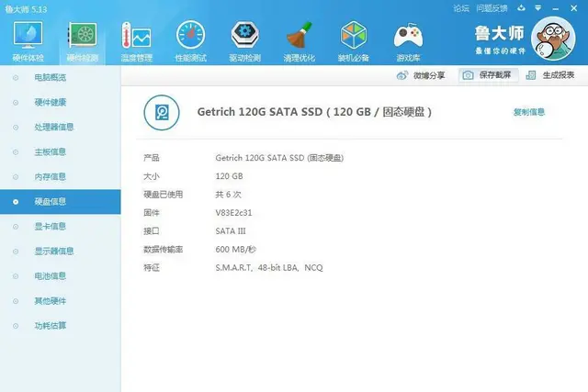Select 硬盘信息 in sidebar
Screen dimensions: 588x392
coord(61,202)
